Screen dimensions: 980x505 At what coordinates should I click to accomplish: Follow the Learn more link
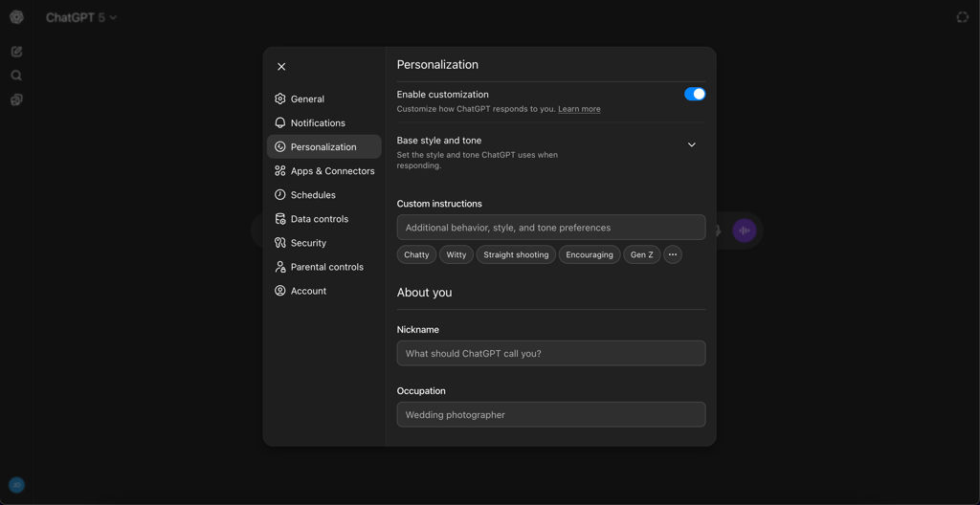coord(579,109)
